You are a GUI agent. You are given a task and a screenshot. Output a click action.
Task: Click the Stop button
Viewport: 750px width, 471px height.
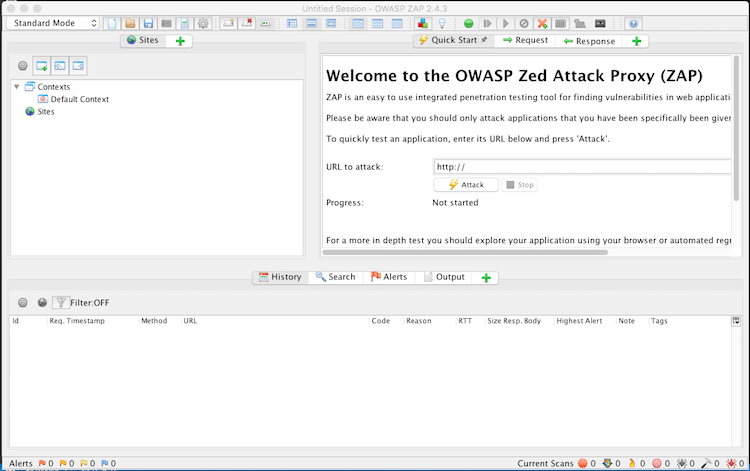click(519, 185)
